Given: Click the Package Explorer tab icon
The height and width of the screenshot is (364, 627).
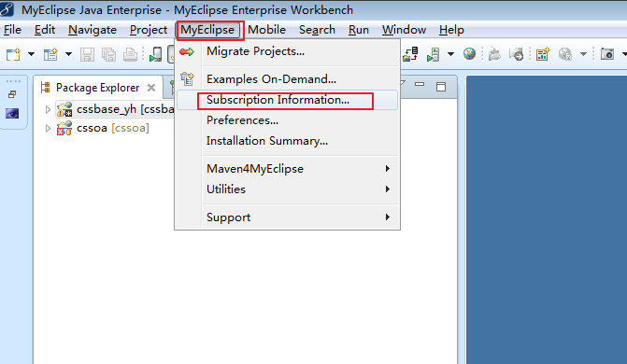Looking at the screenshot, I should point(46,88).
